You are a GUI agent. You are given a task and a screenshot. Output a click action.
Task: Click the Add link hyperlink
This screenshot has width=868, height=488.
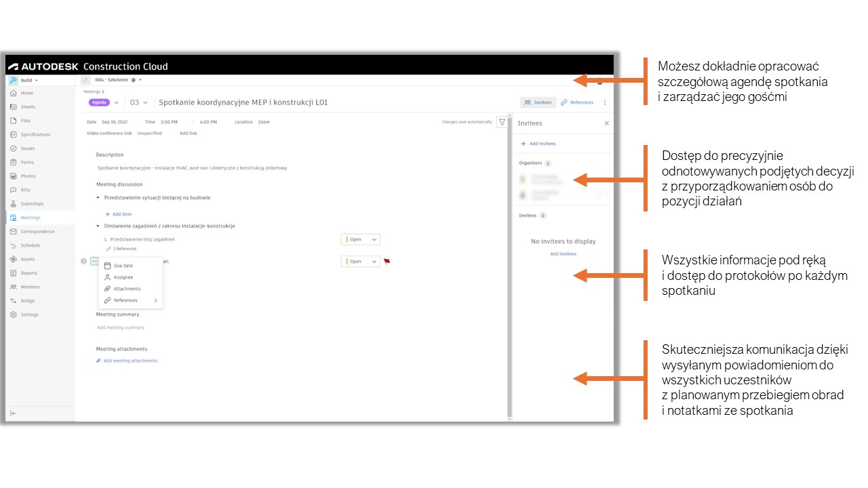tap(188, 134)
